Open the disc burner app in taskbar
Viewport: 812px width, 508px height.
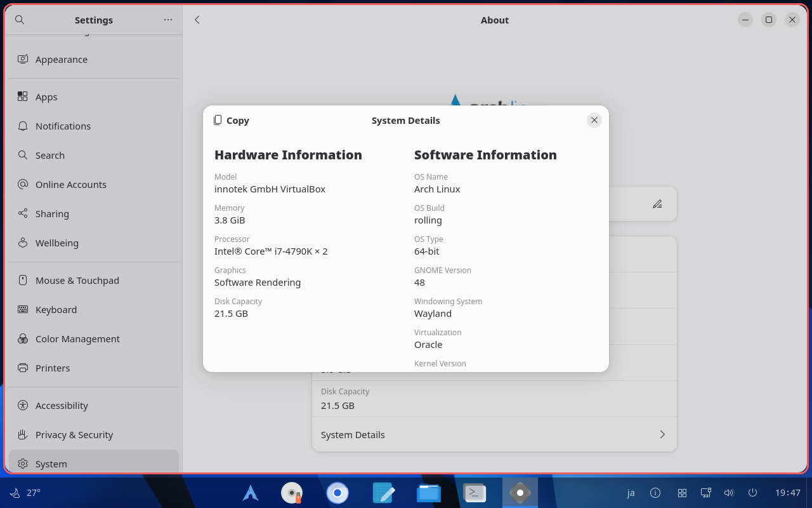292,493
